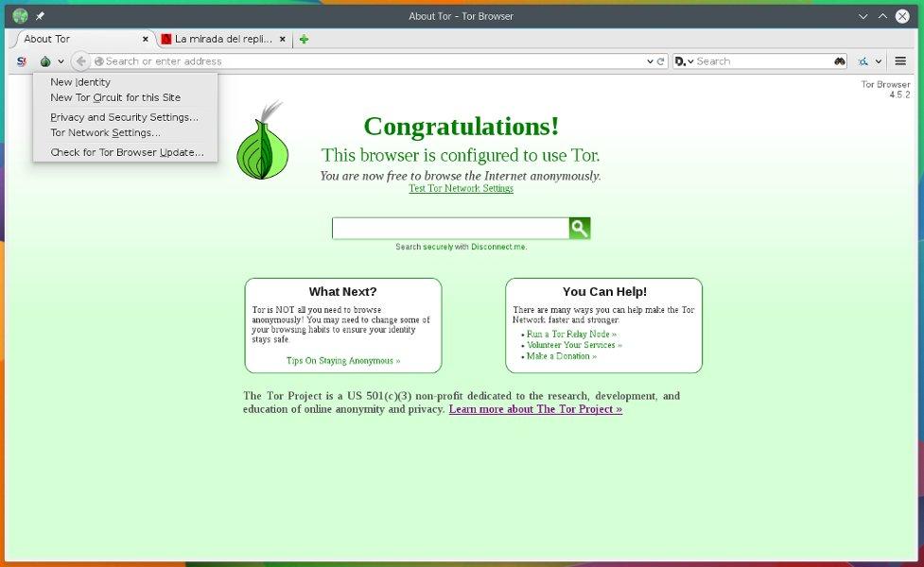The image size is (924, 567).
Task: Close the About Tor tab
Action: pos(146,39)
